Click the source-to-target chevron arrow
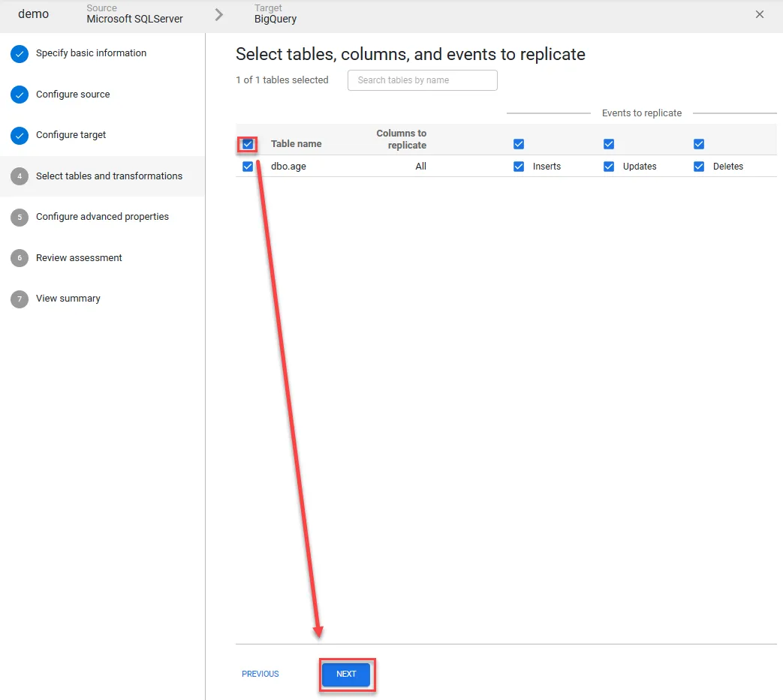The width and height of the screenshot is (783, 700). (x=218, y=14)
